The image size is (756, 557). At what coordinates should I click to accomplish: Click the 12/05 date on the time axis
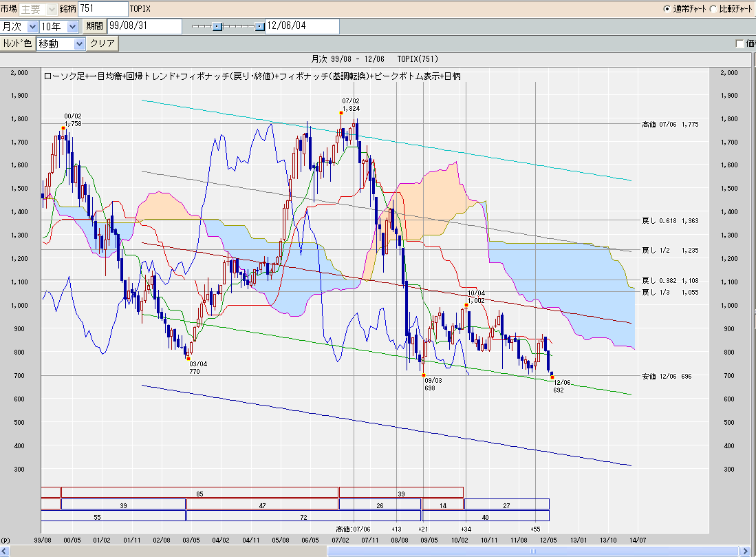pos(548,540)
